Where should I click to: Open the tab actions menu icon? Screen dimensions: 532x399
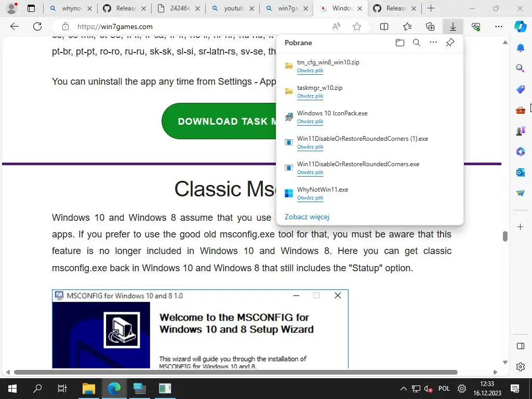pos(31,8)
